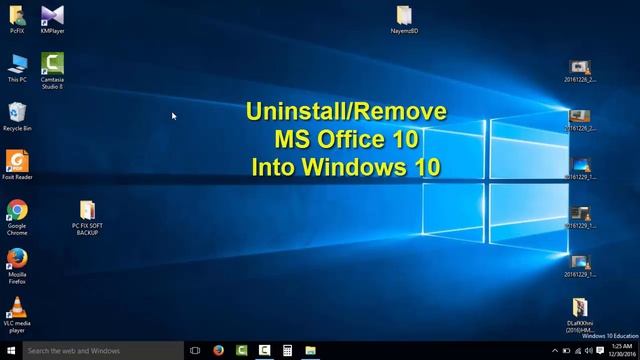This screenshot has width=640, height=360.
Task: Select the PcFIX desktop icon
Action: (17, 19)
